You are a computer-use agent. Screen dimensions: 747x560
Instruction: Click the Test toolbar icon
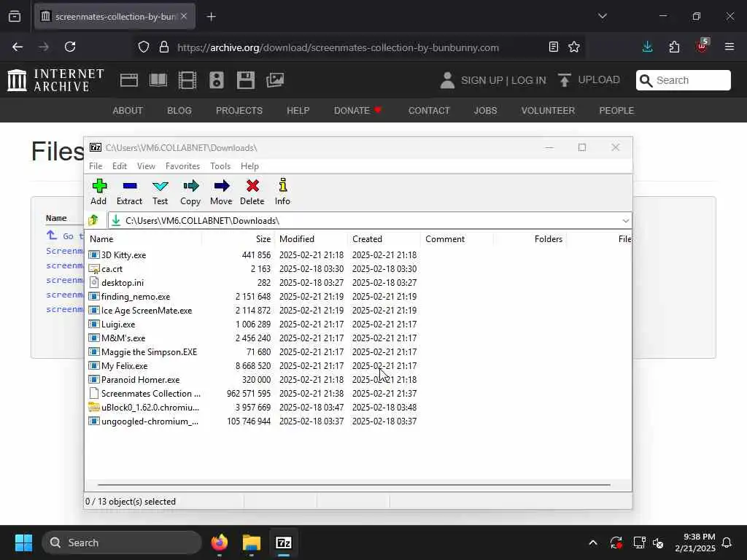(x=160, y=192)
